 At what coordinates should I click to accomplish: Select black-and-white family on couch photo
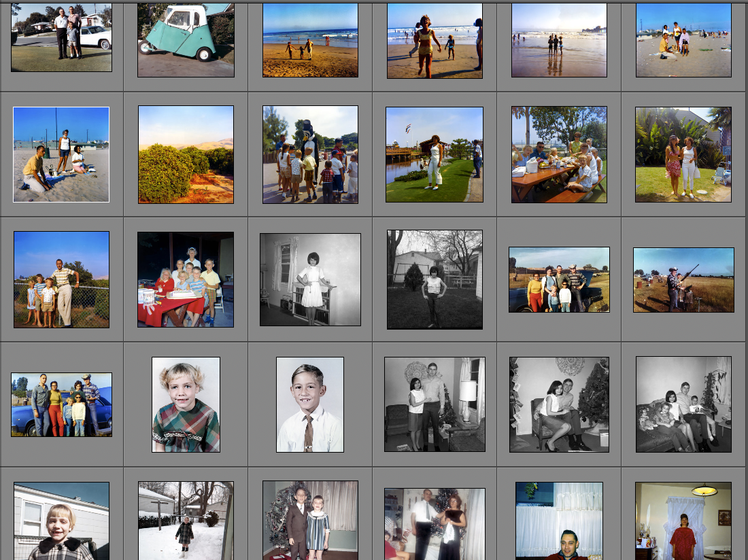point(683,404)
